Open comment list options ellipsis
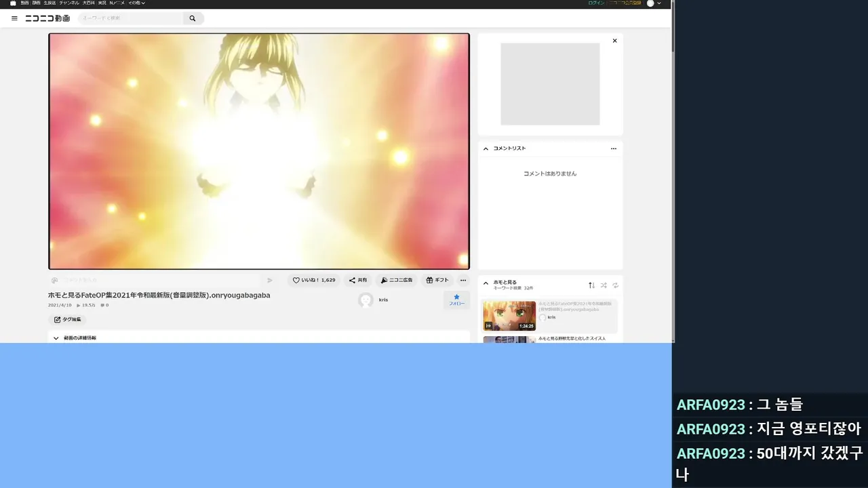868x488 pixels. click(x=614, y=148)
